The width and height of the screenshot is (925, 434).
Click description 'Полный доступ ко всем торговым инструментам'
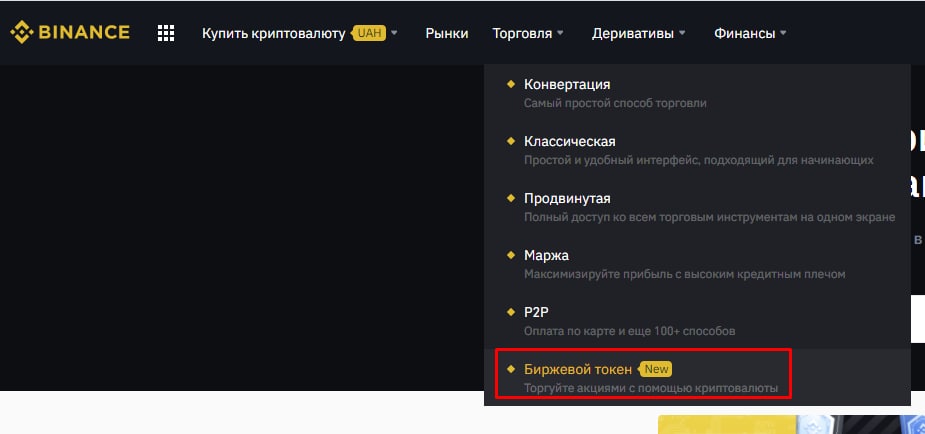710,218
